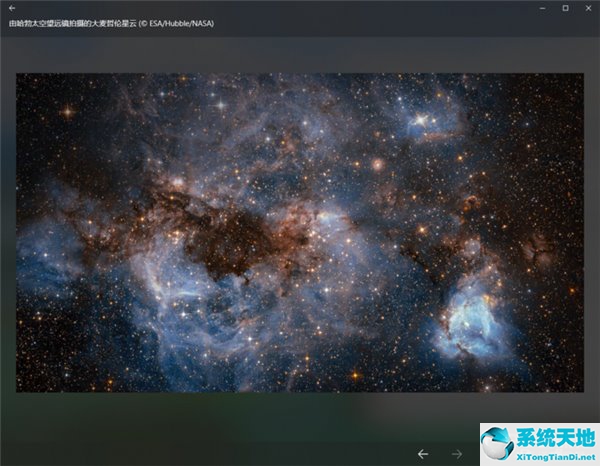Screen dimensions: 600x466
Task: Maximize the image viewer window
Action: click(565, 8)
